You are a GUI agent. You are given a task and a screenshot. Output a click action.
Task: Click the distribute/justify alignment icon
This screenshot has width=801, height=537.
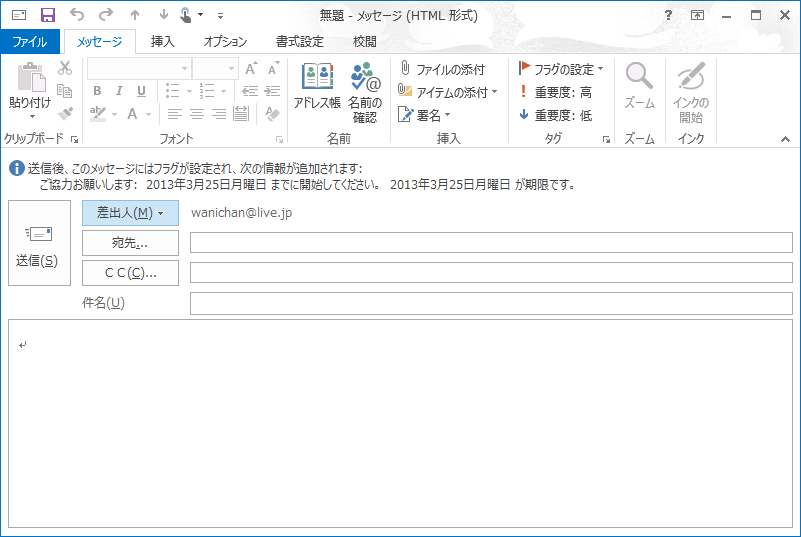(x=241, y=113)
